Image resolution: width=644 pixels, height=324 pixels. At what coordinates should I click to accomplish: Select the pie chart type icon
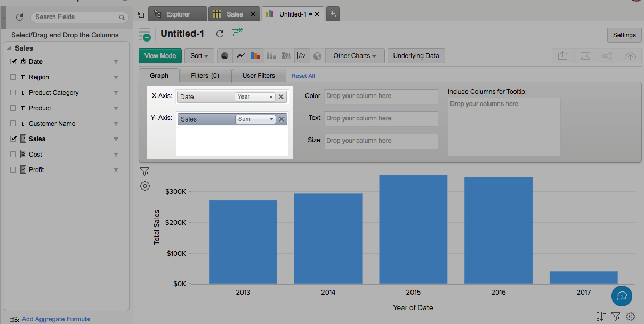point(225,56)
